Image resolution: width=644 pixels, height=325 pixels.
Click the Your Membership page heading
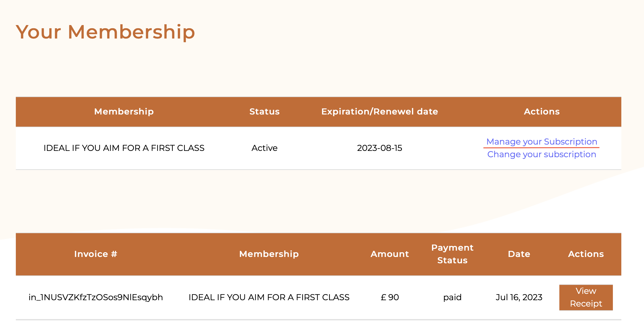coord(105,32)
